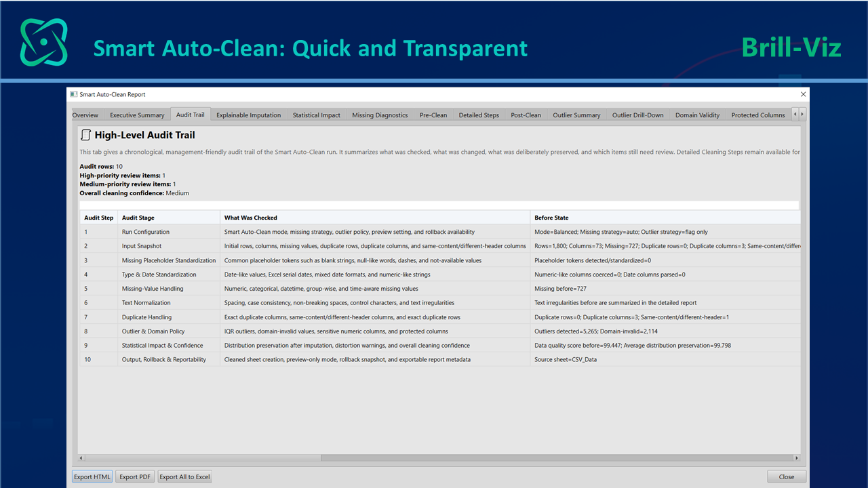Go to the Missing Diagnostics tab

click(x=380, y=115)
